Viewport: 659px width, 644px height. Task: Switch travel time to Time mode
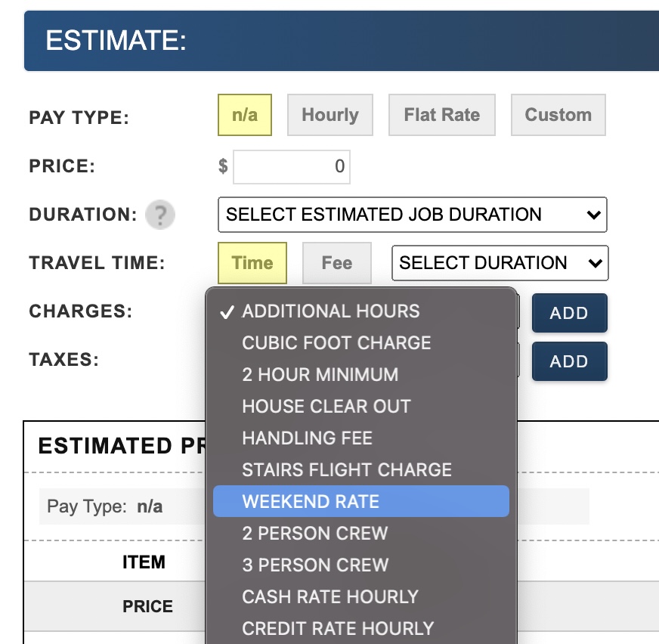(252, 263)
